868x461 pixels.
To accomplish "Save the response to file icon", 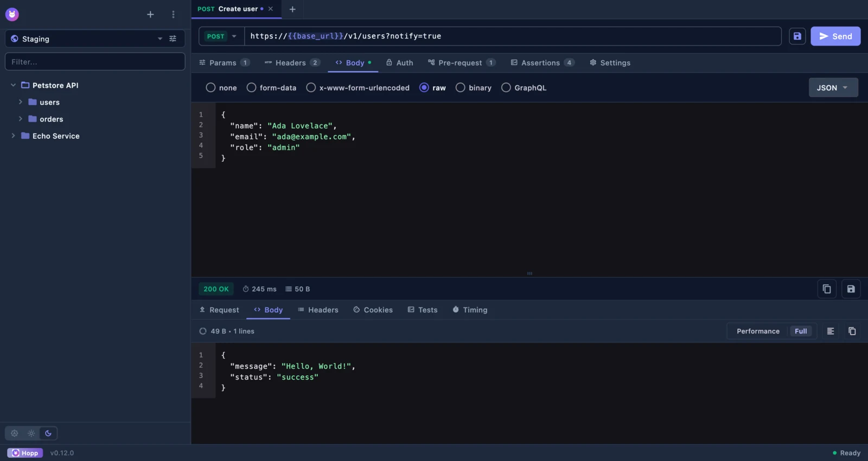I will click(x=851, y=289).
